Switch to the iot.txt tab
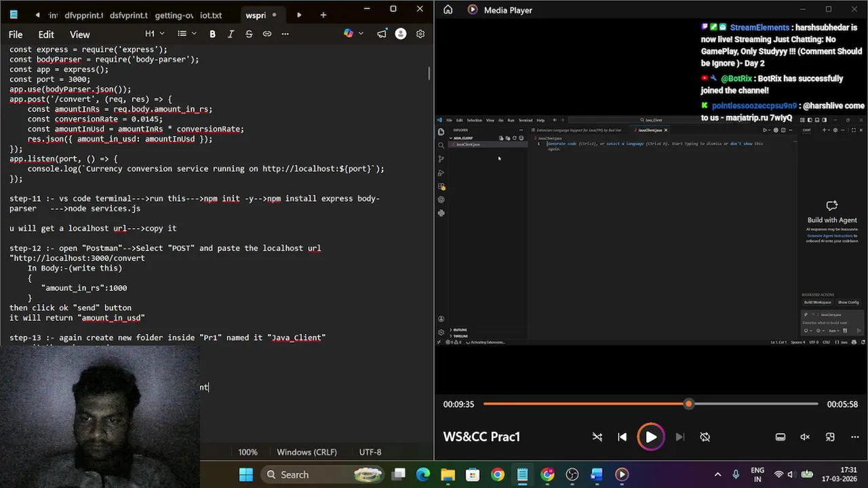 coord(211,15)
